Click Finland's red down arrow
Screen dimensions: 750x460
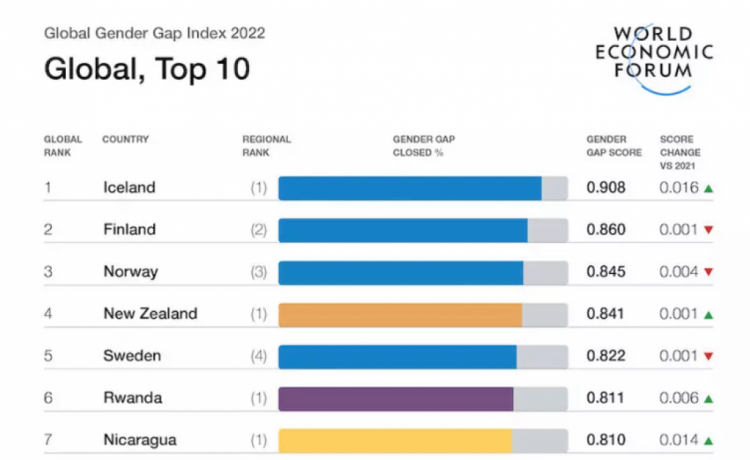click(709, 230)
